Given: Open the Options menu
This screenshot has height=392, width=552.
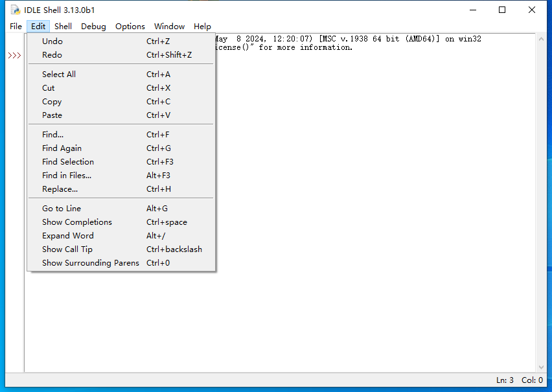Looking at the screenshot, I should [x=130, y=27].
